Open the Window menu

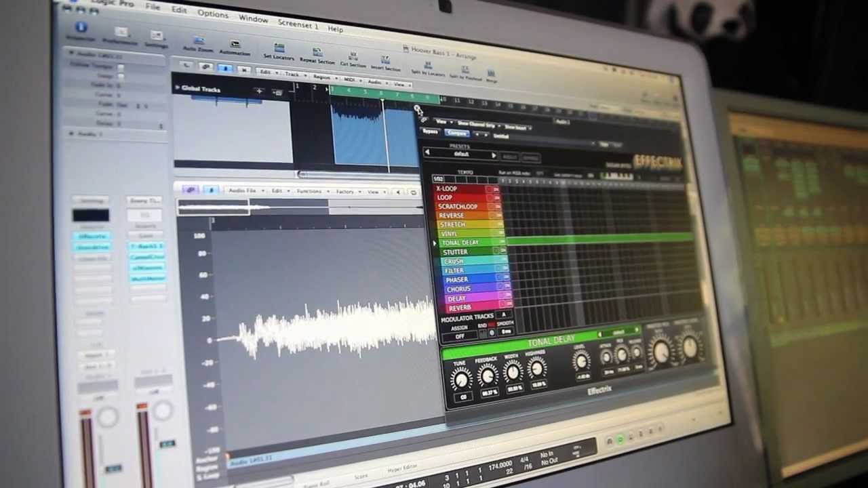[x=253, y=18]
